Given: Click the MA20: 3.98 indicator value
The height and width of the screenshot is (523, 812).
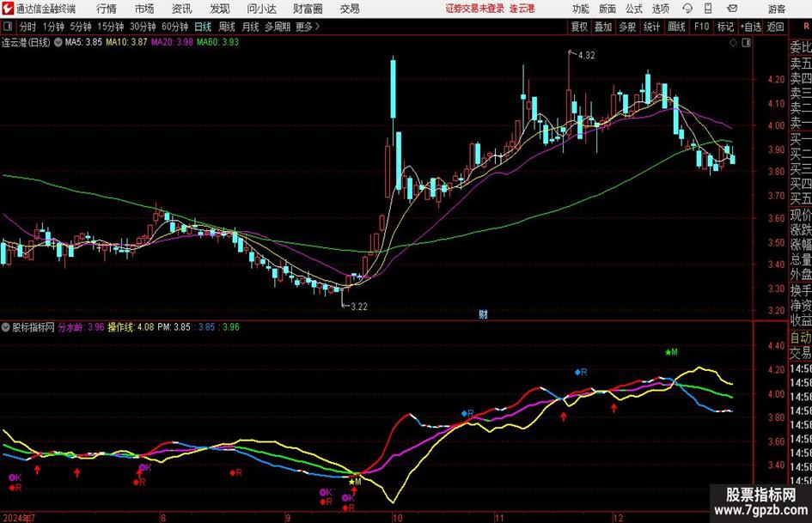Looking at the screenshot, I should [172, 42].
